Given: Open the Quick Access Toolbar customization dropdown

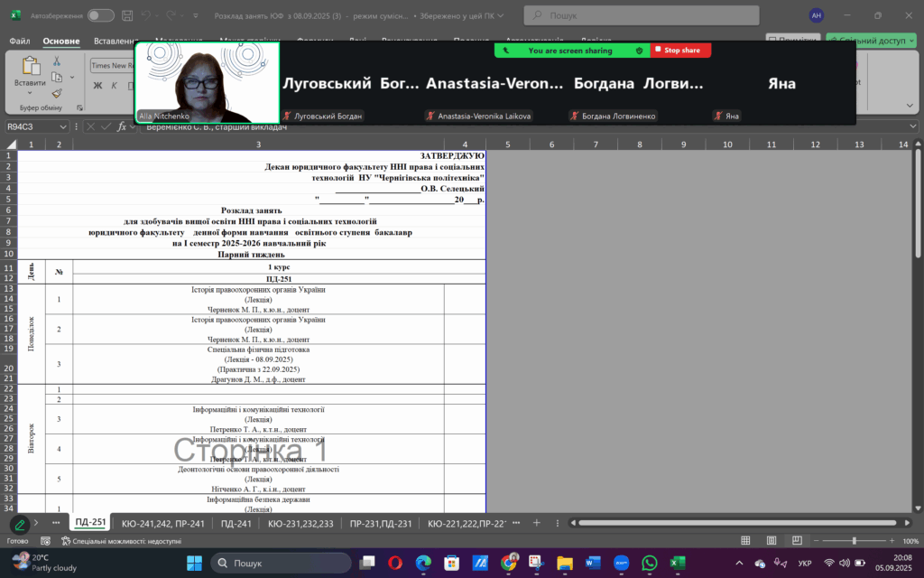Looking at the screenshot, I should 196,16.
